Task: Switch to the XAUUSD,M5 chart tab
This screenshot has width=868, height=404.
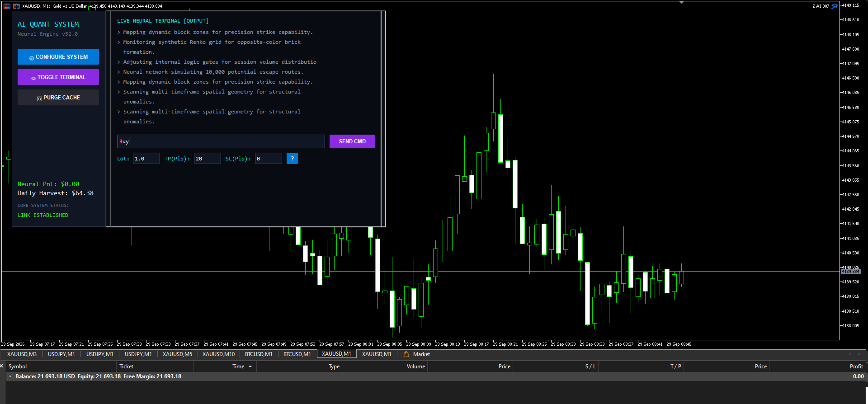Action: click(177, 354)
